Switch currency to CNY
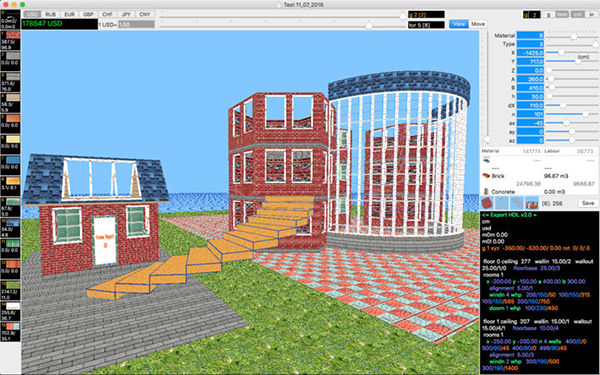This screenshot has height=375, width=600. tap(145, 14)
